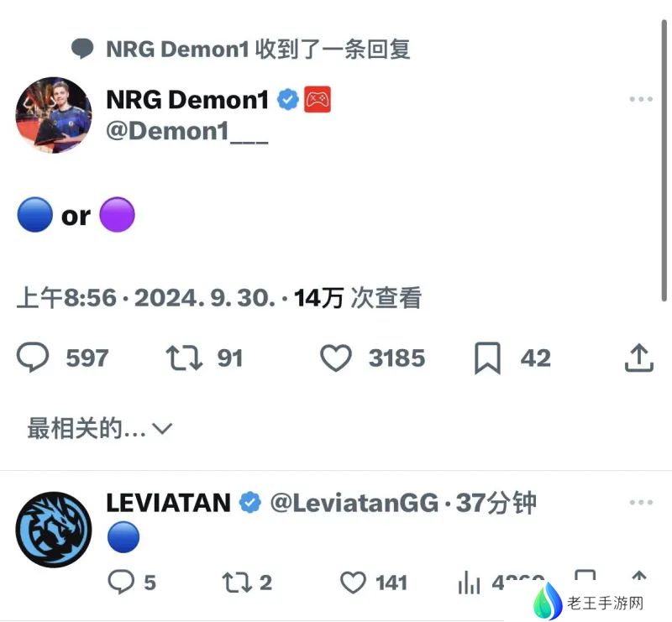Expand the 最相关的 sort dropdown
This screenshot has height=622, width=672.
(99, 428)
